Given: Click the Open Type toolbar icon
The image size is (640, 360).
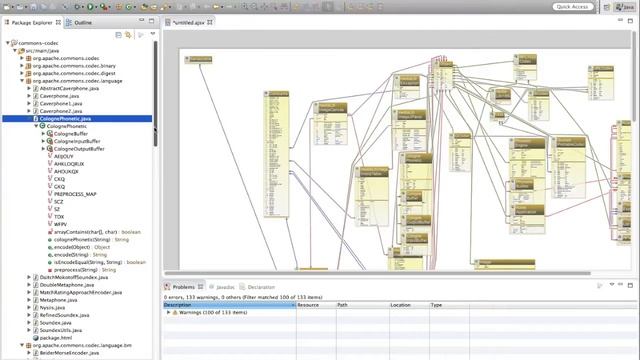Looking at the screenshot, I should click(x=144, y=7).
